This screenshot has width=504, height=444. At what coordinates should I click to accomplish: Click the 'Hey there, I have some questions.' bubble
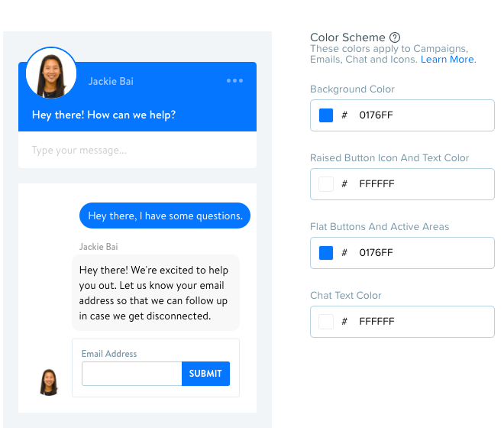coord(165,216)
